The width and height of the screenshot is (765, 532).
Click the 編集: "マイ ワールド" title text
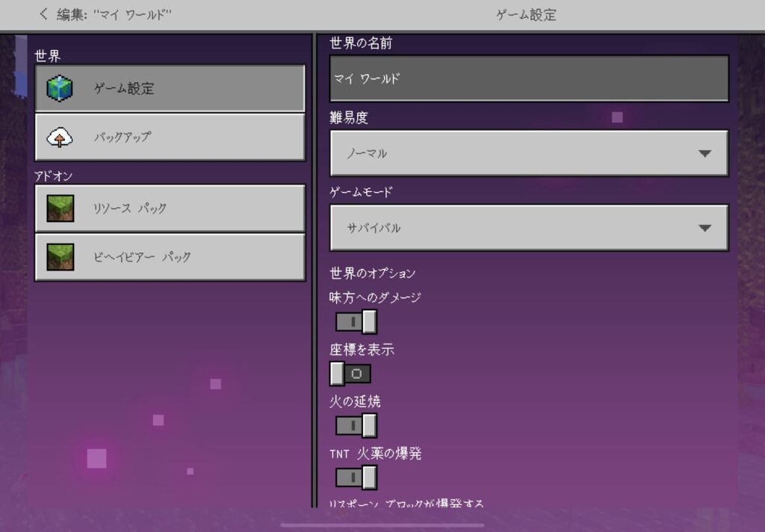coord(114,15)
